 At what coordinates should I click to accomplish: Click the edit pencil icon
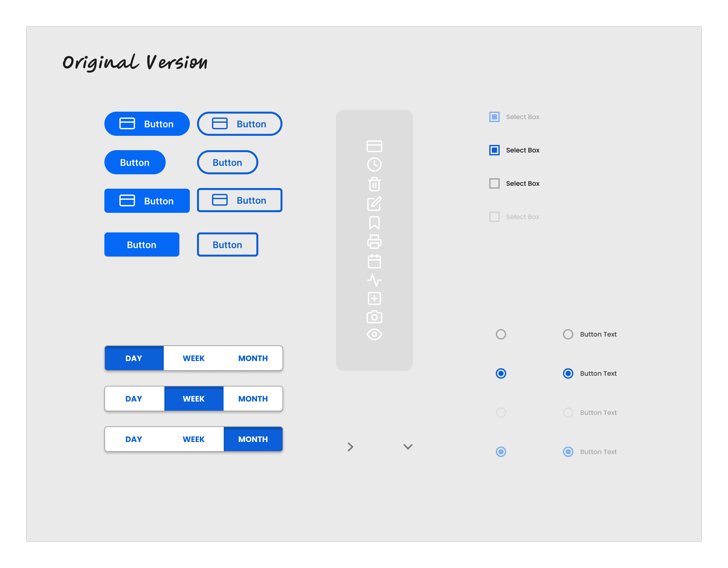click(374, 204)
